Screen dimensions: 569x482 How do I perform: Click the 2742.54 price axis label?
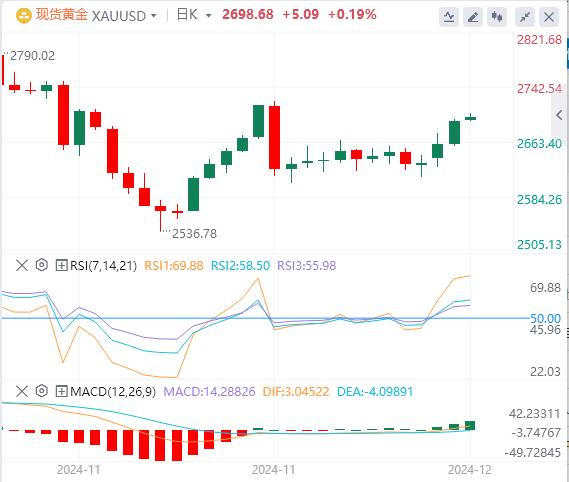point(539,89)
